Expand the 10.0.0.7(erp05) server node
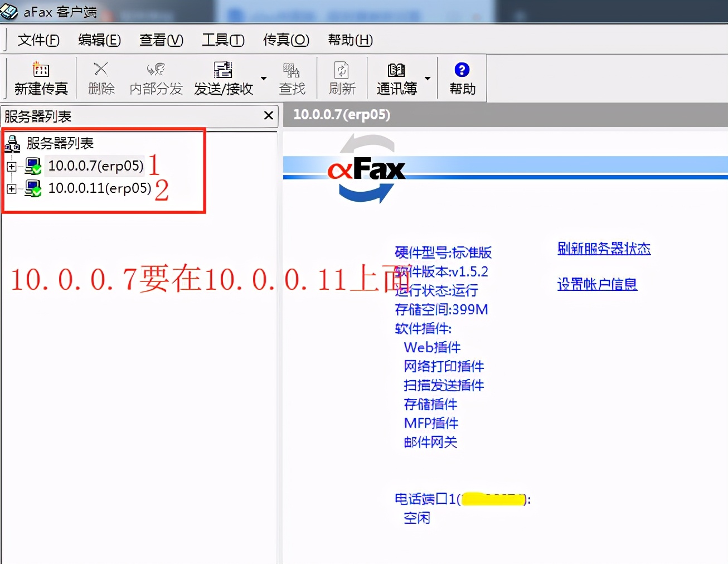Screen dimensions: 728x564 11,166
